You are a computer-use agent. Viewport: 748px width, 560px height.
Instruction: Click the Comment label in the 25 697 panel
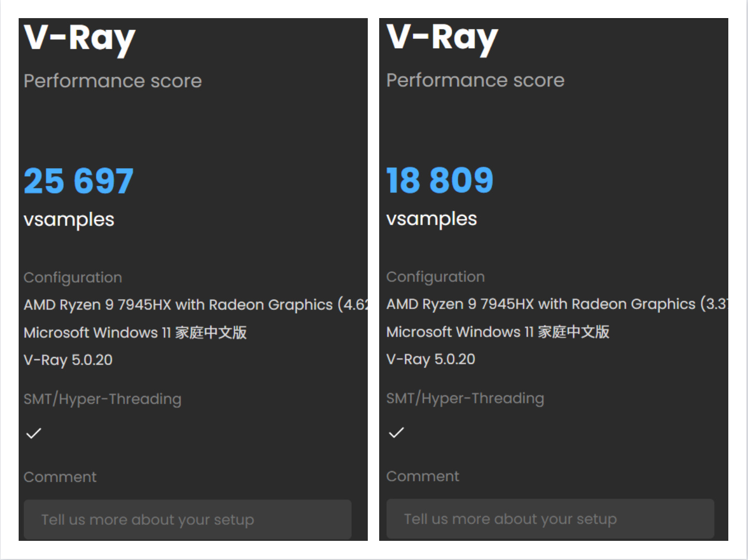60,477
